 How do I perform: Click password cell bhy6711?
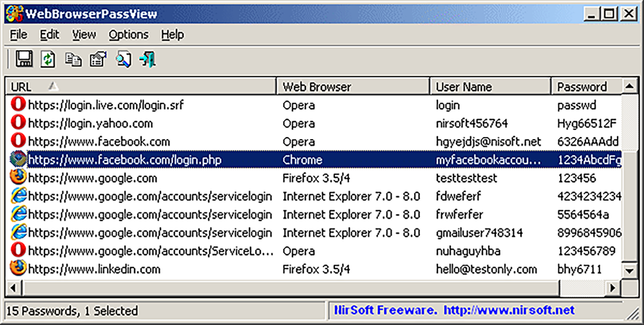(580, 269)
